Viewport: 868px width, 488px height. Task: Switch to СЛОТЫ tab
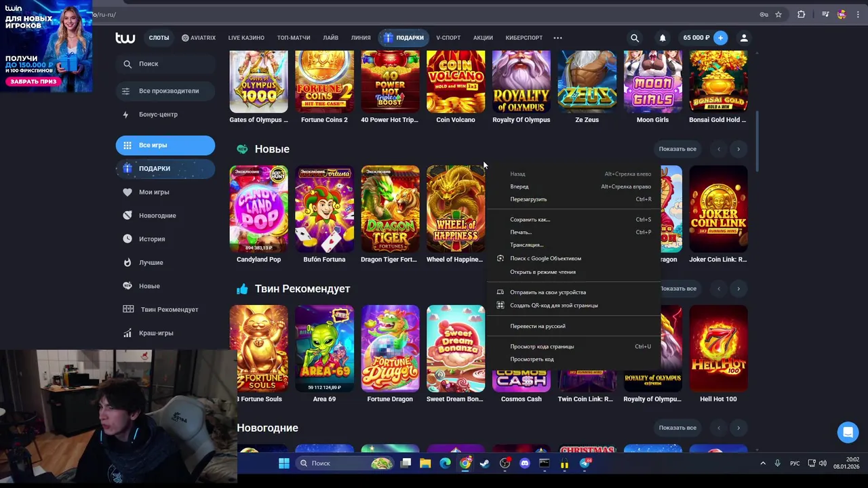159,38
